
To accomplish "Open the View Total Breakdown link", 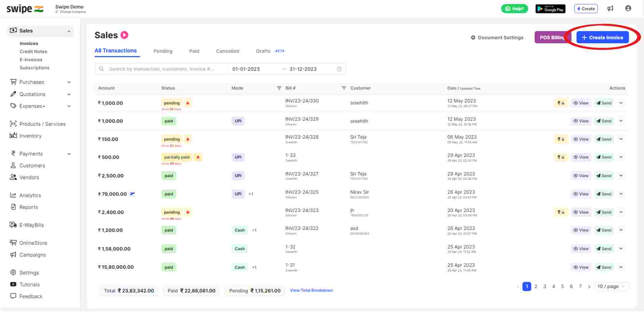I will pyautogui.click(x=312, y=291).
